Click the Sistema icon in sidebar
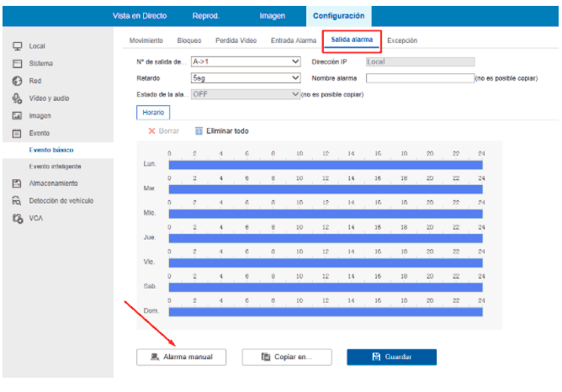 coord(16,63)
